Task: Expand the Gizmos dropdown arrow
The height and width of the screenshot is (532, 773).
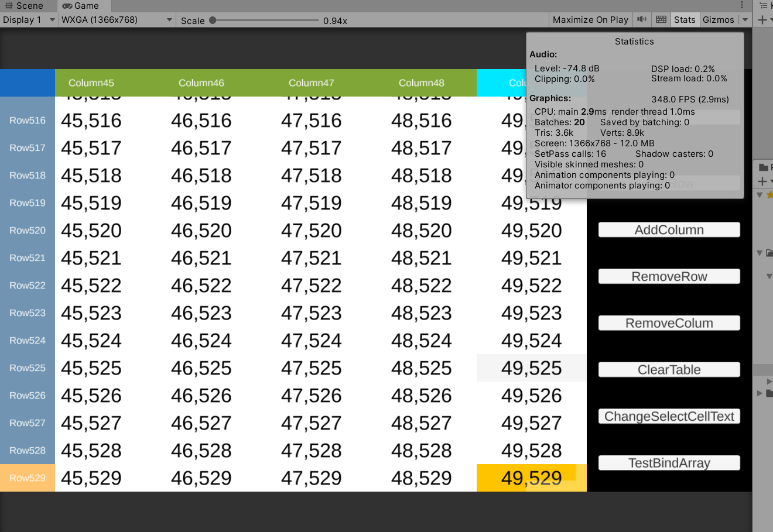Action: 745,19
